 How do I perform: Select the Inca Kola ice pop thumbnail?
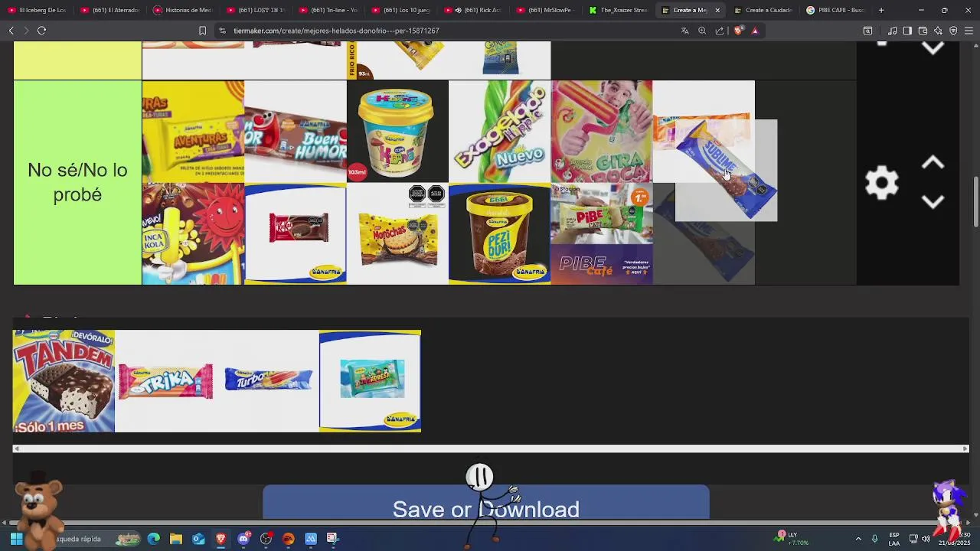click(193, 233)
